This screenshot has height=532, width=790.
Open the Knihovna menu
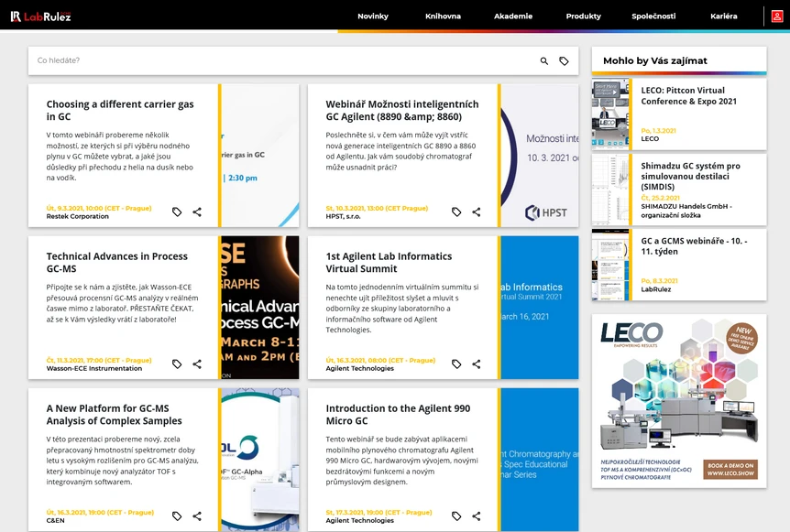pos(444,16)
